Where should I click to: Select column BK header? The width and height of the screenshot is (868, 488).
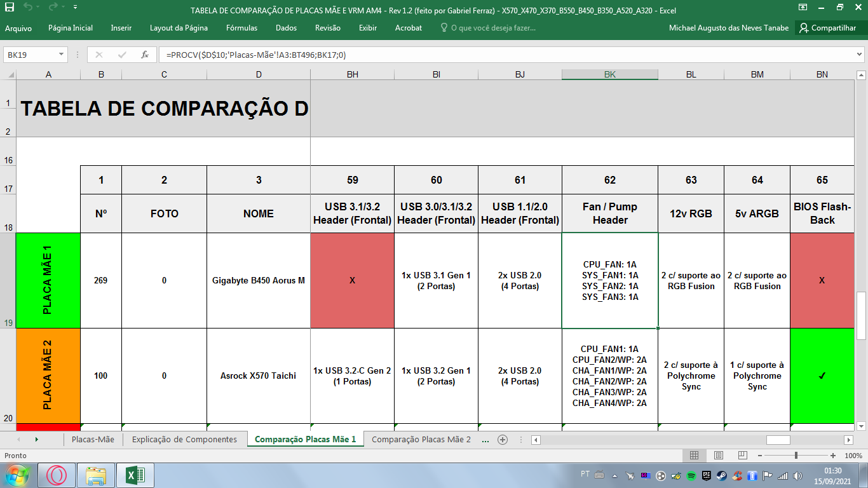click(610, 74)
